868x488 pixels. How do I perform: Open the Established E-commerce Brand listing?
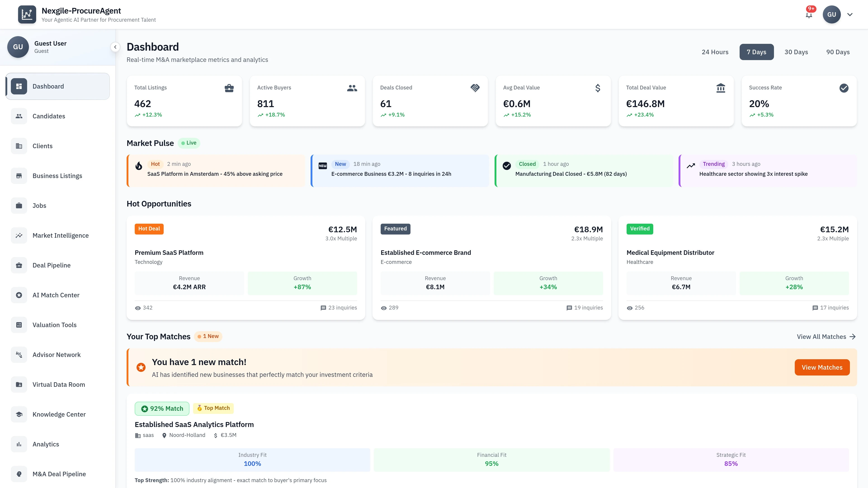[x=426, y=252]
